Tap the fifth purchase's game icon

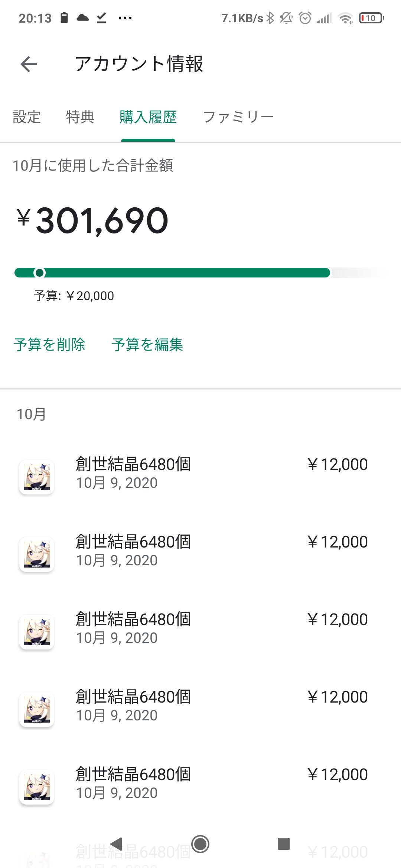(x=37, y=787)
